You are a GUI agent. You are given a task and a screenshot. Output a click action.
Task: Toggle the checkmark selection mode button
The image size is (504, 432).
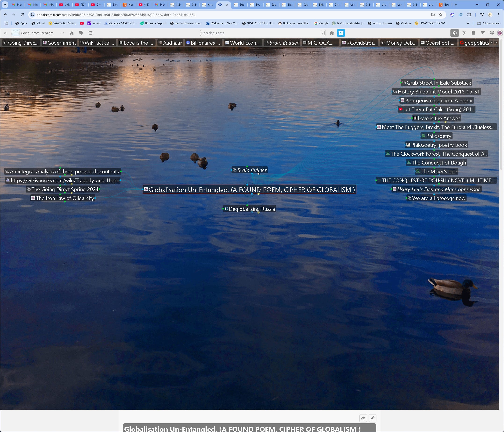pyautogui.click(x=473, y=33)
